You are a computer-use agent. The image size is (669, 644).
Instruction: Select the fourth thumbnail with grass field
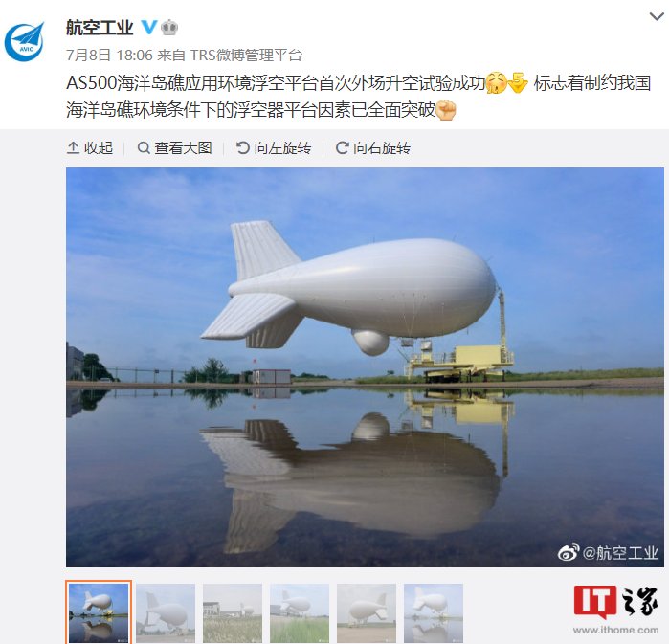(x=300, y=613)
